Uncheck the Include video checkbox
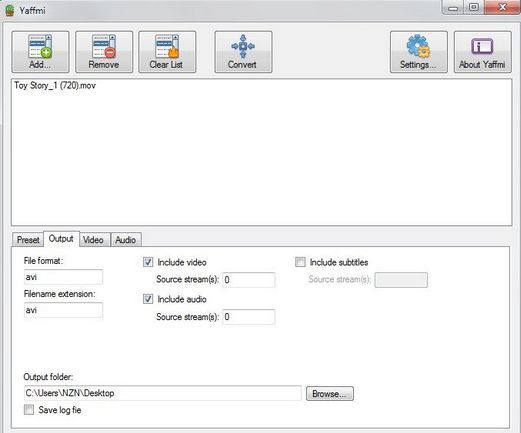This screenshot has height=433, width=521. tap(148, 262)
